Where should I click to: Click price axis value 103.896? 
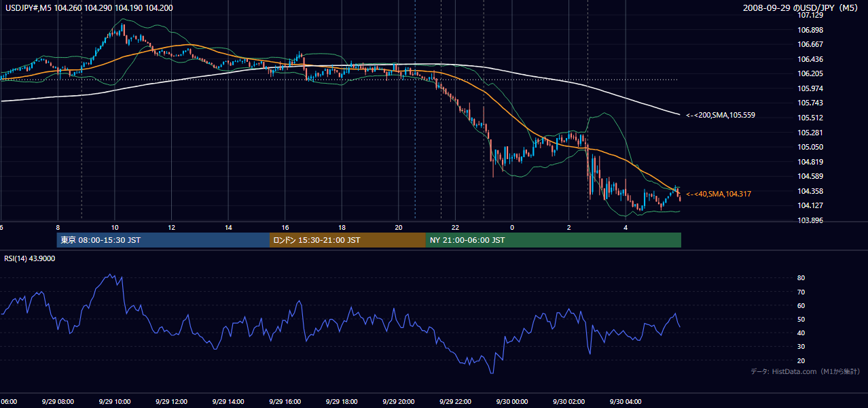[x=810, y=220]
